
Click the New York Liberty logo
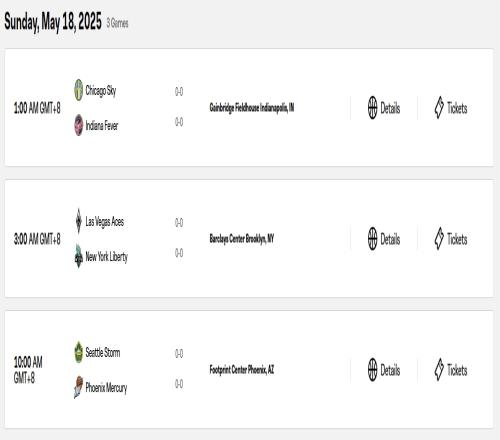click(78, 256)
